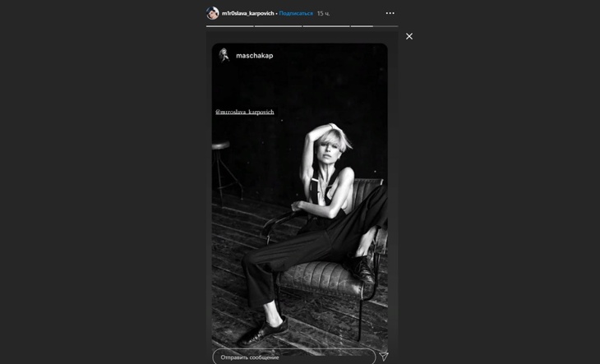Open m1r0slava_karpovich profile avatar

(212, 13)
